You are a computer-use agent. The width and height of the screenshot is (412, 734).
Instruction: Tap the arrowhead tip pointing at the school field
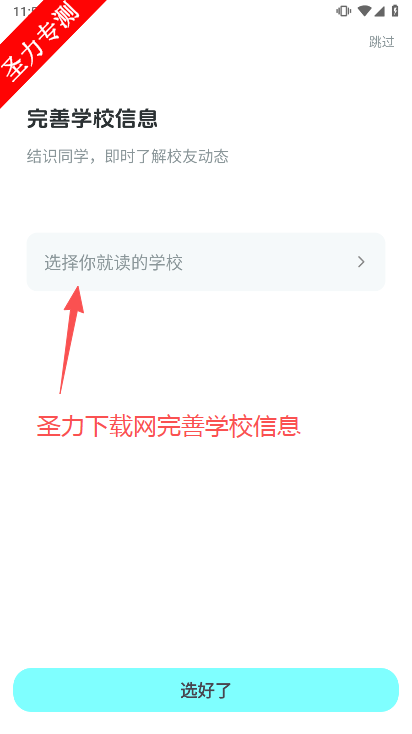click(x=78, y=288)
